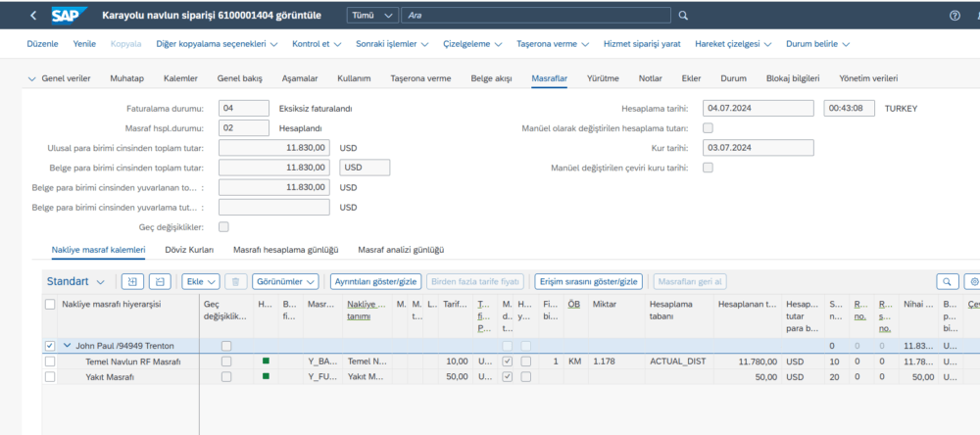
Task: Collapse the John Paul /94949 Trenton tree node
Action: [x=67, y=346]
